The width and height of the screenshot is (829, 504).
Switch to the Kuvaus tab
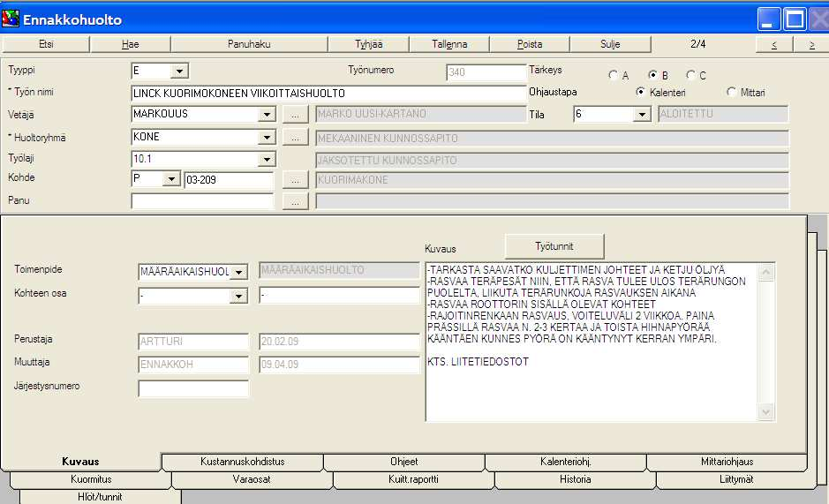click(80, 462)
